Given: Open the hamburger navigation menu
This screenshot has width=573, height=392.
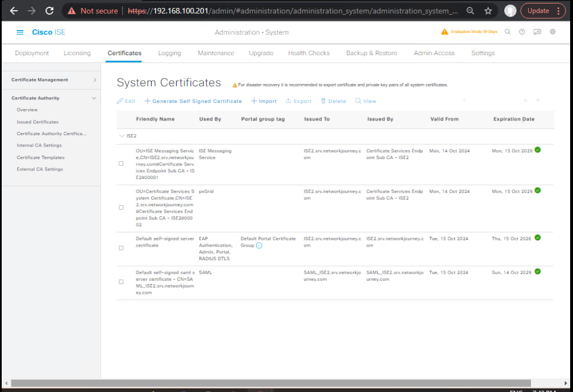Looking at the screenshot, I should tap(20, 32).
